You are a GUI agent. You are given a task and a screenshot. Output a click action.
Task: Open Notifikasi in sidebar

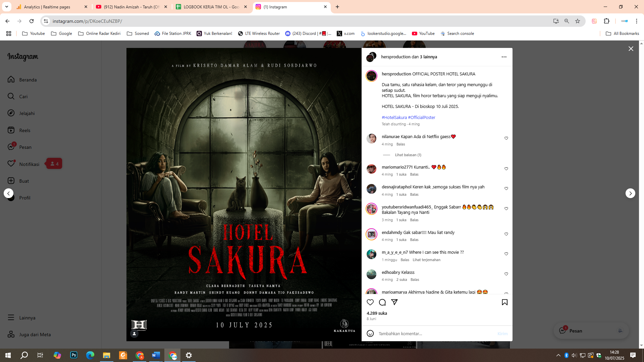click(23, 164)
